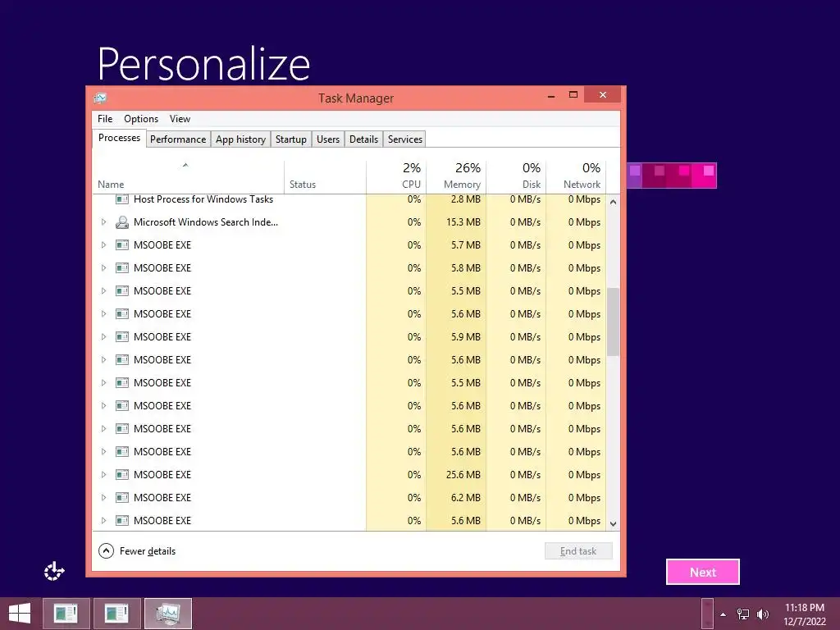Click the pink Next button
Image resolution: width=840 pixels, height=630 pixels.
703,572
